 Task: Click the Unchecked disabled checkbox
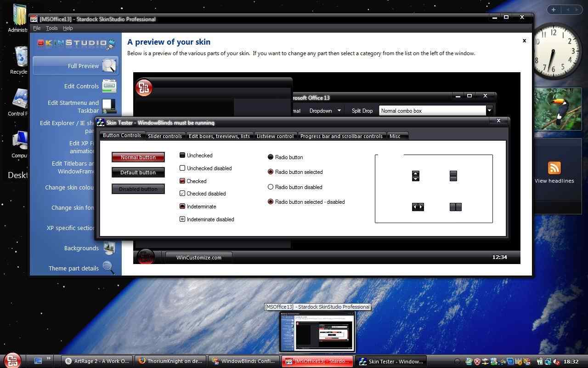pyautogui.click(x=182, y=168)
